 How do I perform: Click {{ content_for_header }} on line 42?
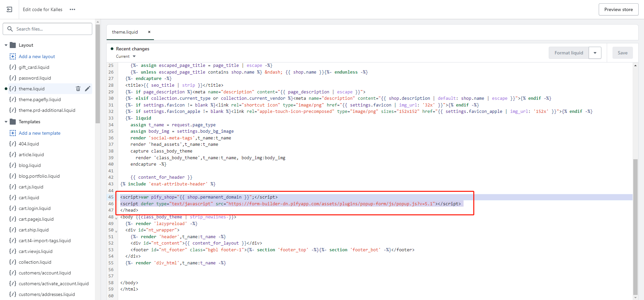click(x=161, y=177)
